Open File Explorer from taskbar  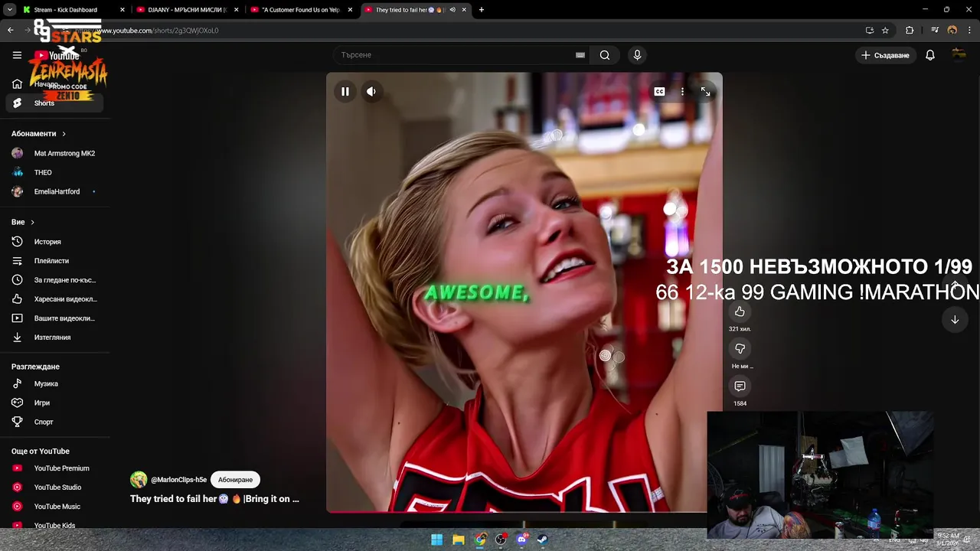458,540
